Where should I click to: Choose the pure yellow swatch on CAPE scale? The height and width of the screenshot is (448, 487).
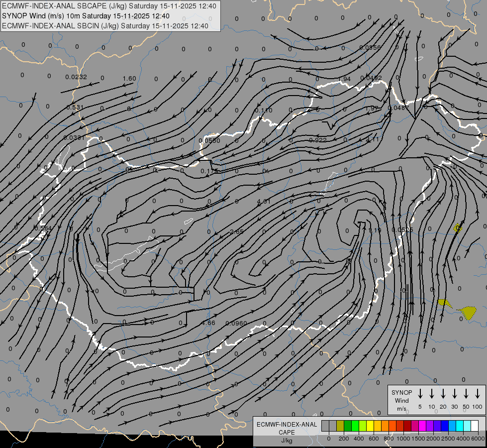370,426
